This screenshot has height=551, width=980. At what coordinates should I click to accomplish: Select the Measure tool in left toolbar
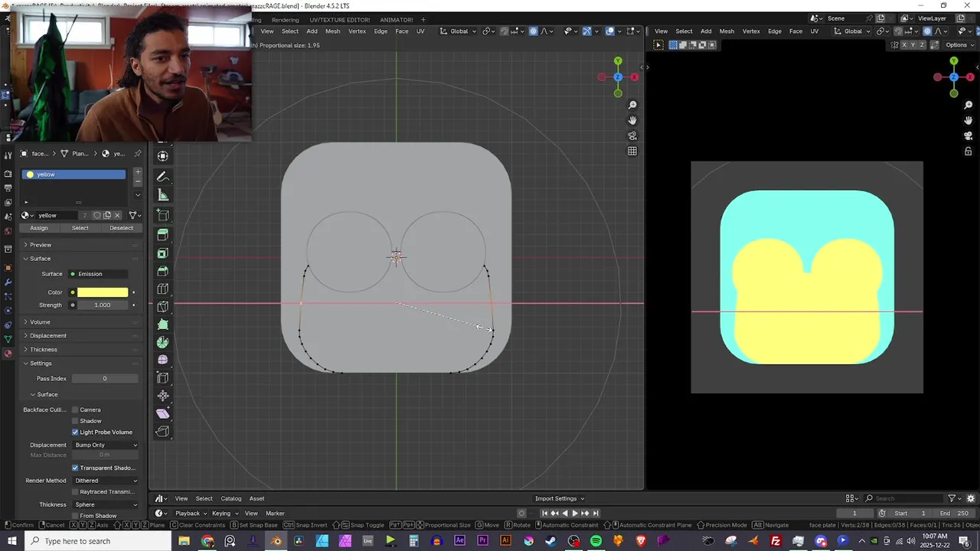tap(163, 195)
